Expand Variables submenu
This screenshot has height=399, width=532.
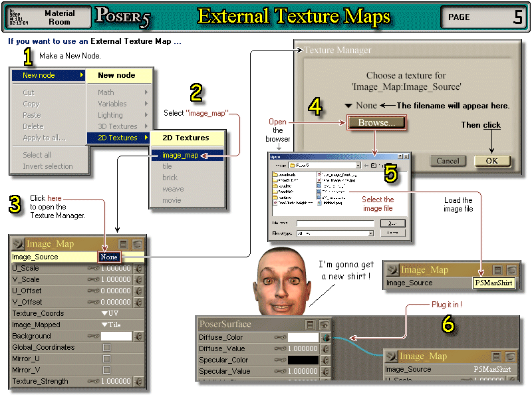coord(120,104)
